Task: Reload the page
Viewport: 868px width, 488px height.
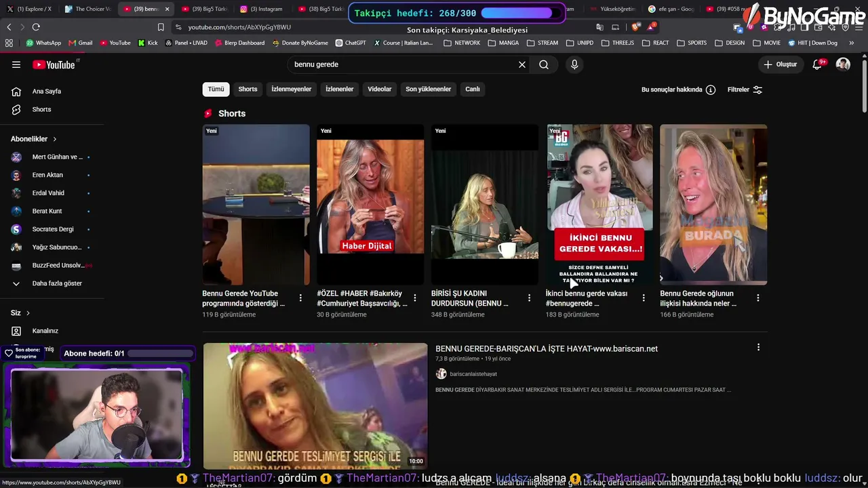Action: (36, 27)
